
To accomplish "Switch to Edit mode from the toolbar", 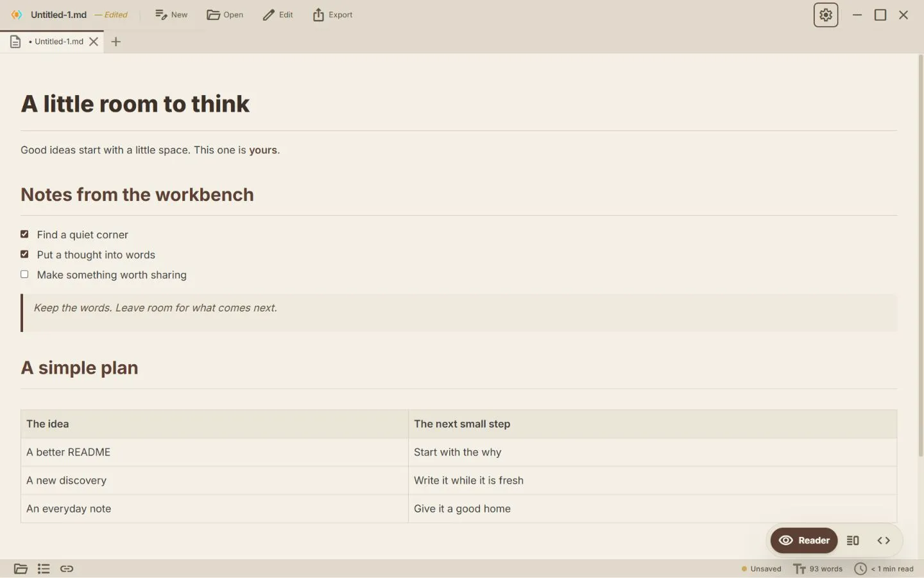I will coord(278,15).
